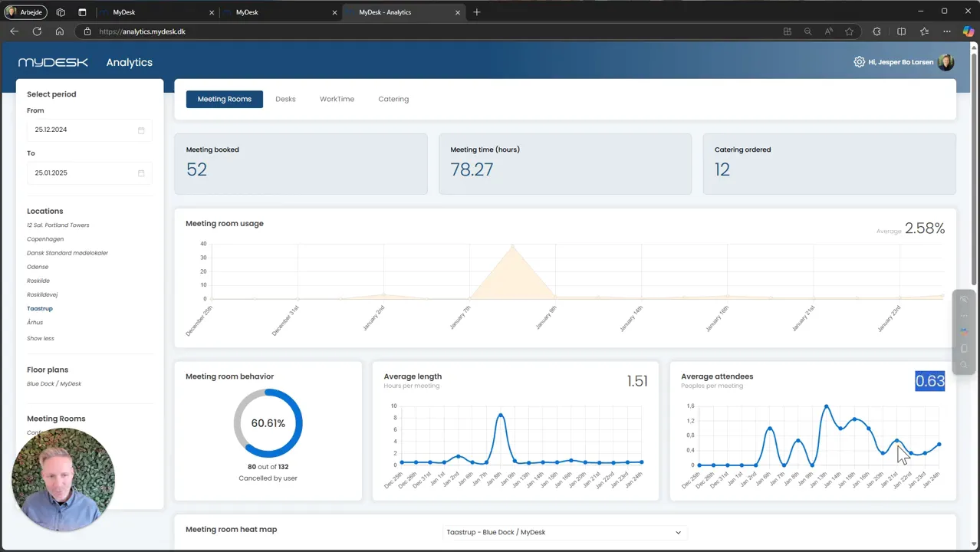Collapse locations with Show less
The height and width of the screenshot is (552, 980).
pyautogui.click(x=41, y=338)
